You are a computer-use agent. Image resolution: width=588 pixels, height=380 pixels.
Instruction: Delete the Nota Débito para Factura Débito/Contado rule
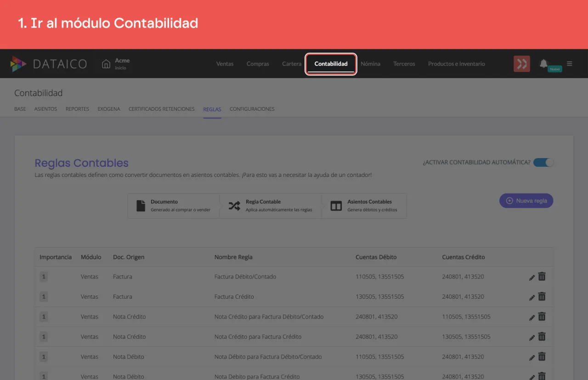542,357
